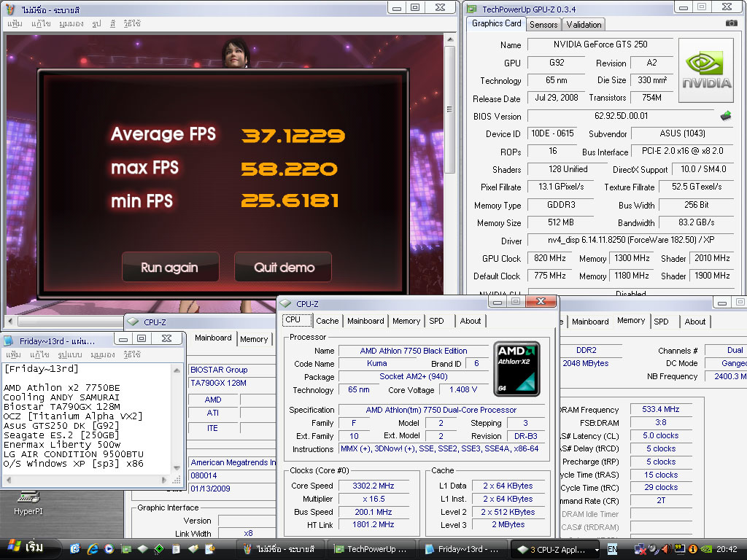This screenshot has height=560, width=747.
Task: Click the Core Speed 3302.2 MHz value
Action: tap(373, 486)
